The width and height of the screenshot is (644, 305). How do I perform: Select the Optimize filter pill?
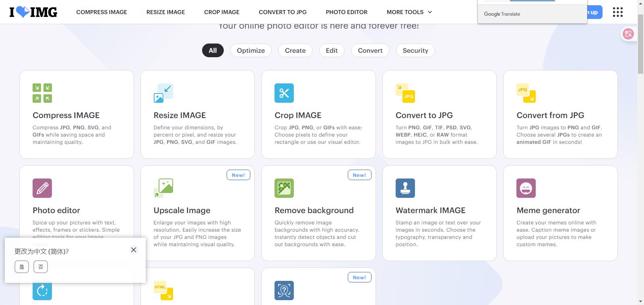(x=251, y=50)
